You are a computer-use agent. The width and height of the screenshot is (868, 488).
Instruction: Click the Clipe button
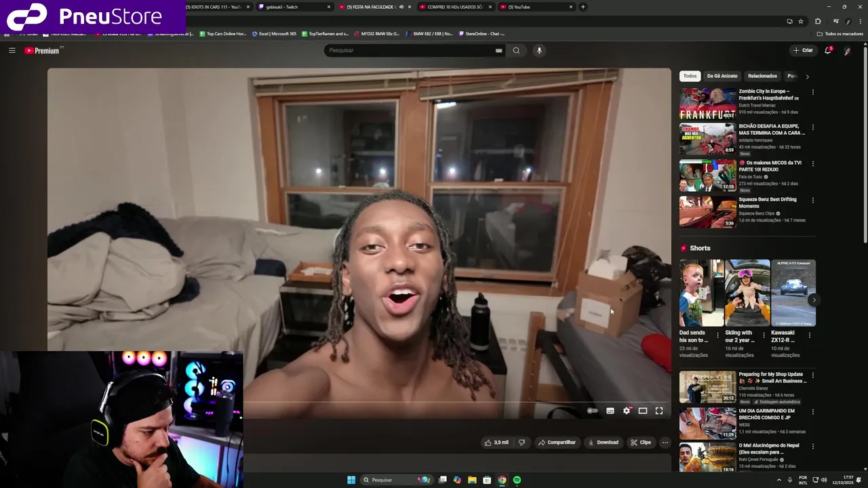(640, 443)
